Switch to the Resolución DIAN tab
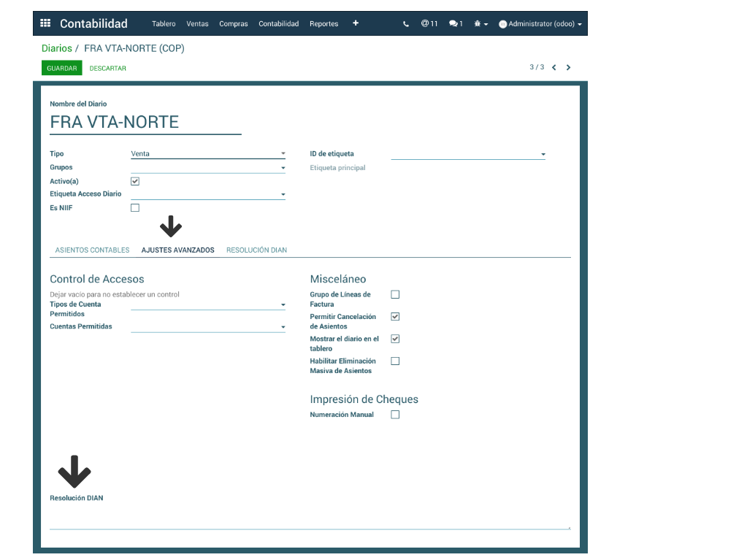The image size is (747, 560). click(x=256, y=250)
